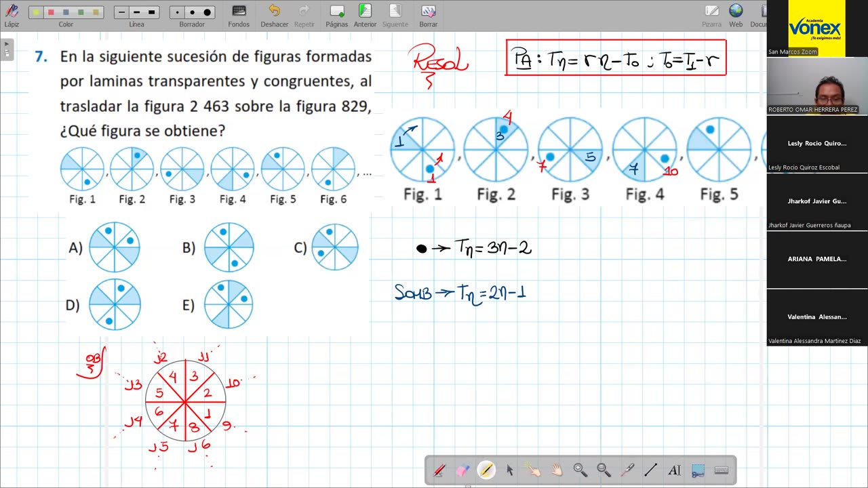This screenshot has width=868, height=488.
Task: Expand the left side panel arrow
Action: point(7,49)
